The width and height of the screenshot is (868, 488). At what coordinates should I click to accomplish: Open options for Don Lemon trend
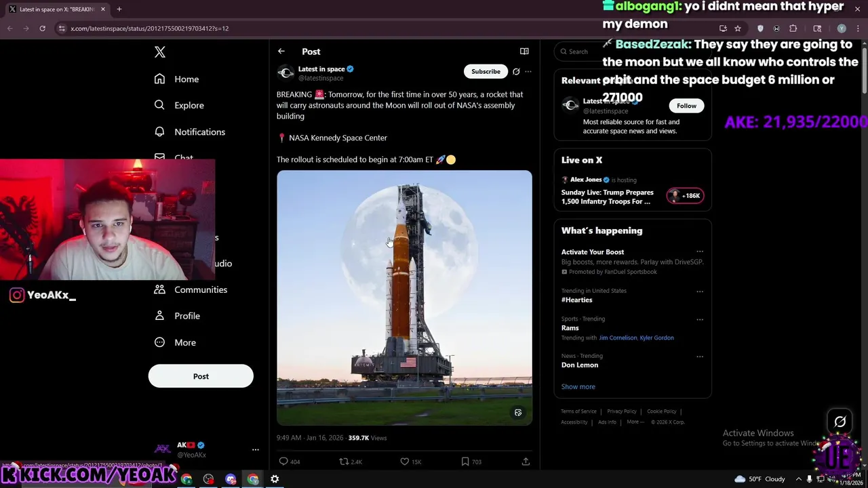pos(700,357)
